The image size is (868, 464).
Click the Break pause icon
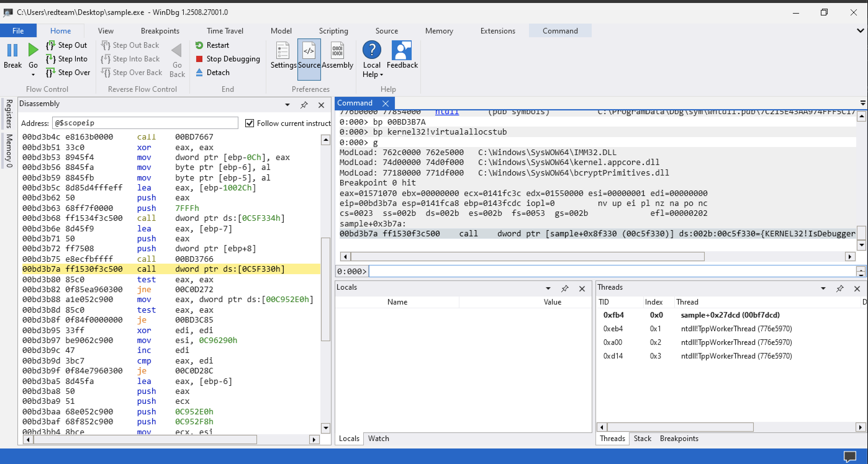click(x=12, y=50)
